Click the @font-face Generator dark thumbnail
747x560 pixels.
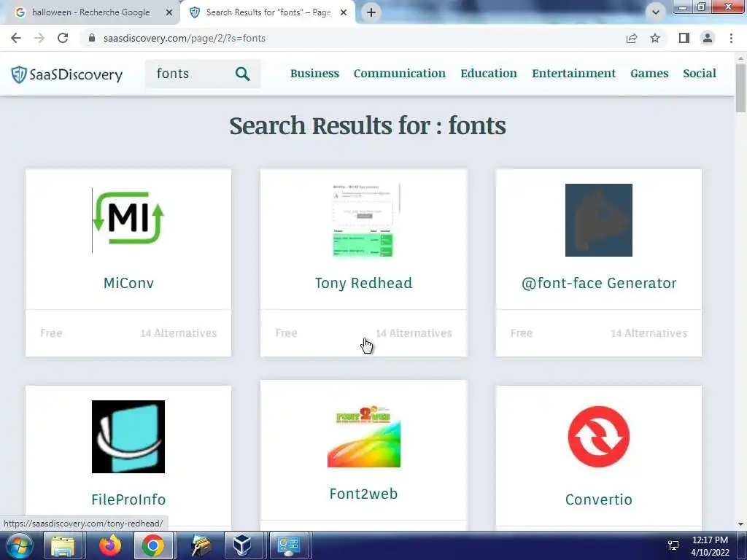599,220
